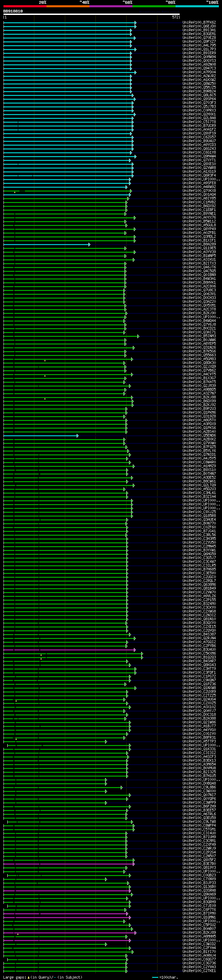Click hit label UniRef100_Q8W250
222x980 pixels.
tap(199, 84)
